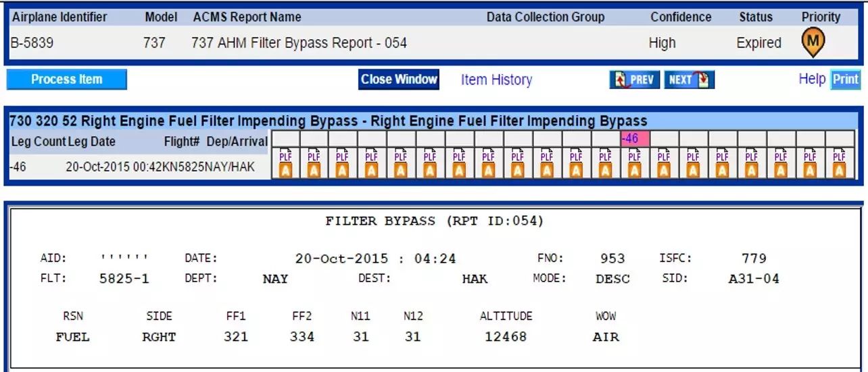Image resolution: width=868 pixels, height=372 pixels.
Task: Open the first PLF icon in the leg timeline
Action: tap(285, 156)
